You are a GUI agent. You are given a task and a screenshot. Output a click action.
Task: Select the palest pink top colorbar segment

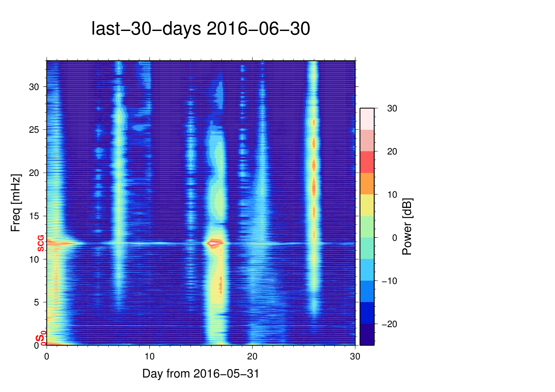pyautogui.click(x=367, y=119)
